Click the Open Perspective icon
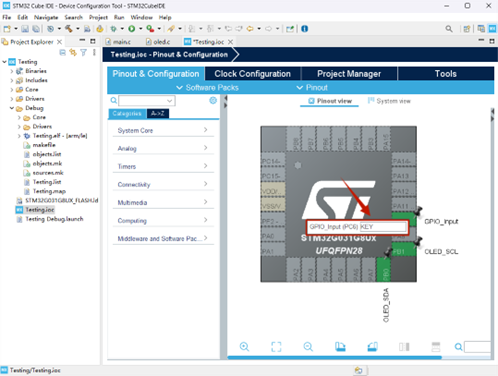 click(467, 29)
